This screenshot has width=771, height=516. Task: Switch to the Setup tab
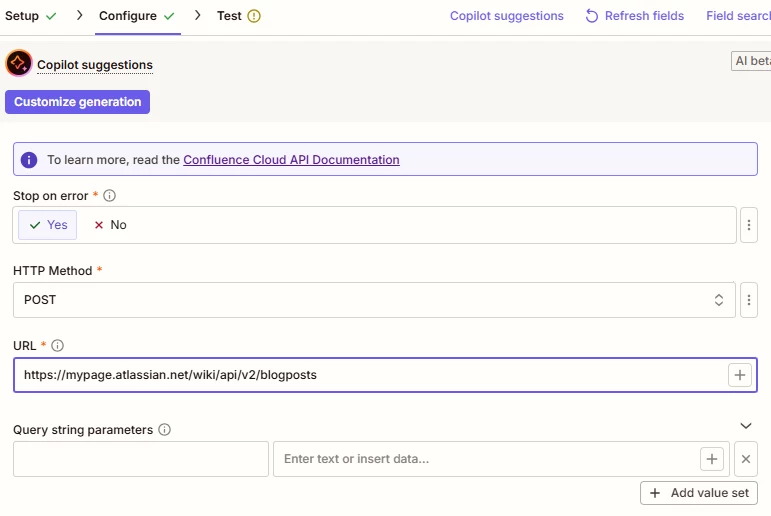coord(30,16)
